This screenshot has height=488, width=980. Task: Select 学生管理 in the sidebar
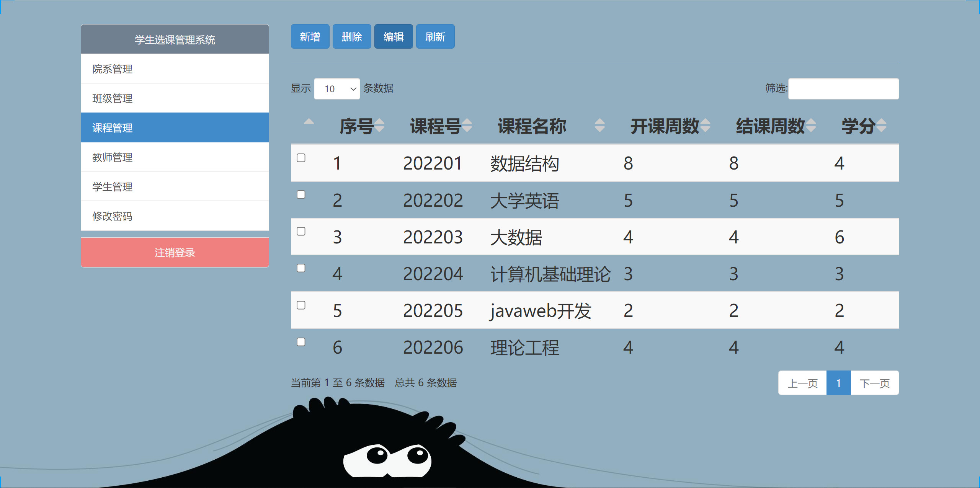(x=175, y=187)
